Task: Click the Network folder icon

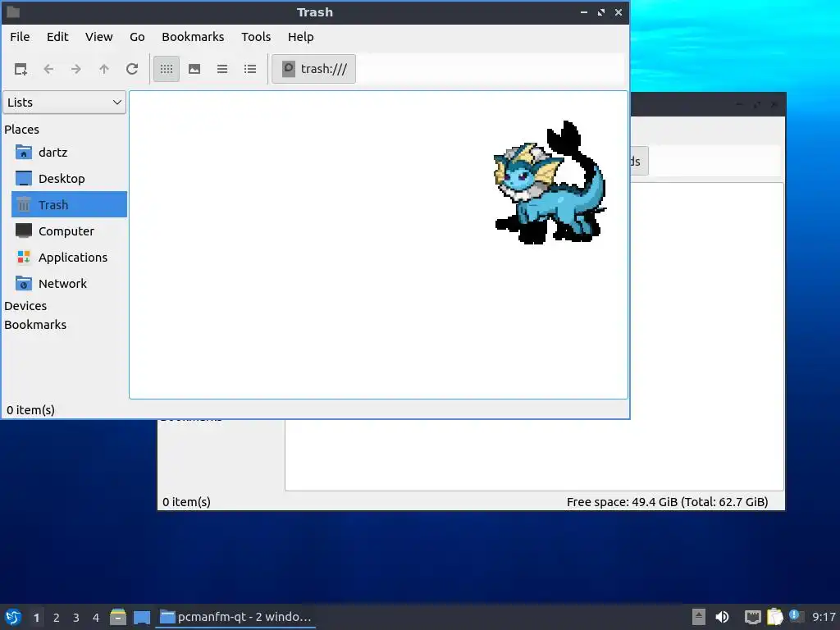Action: point(24,283)
